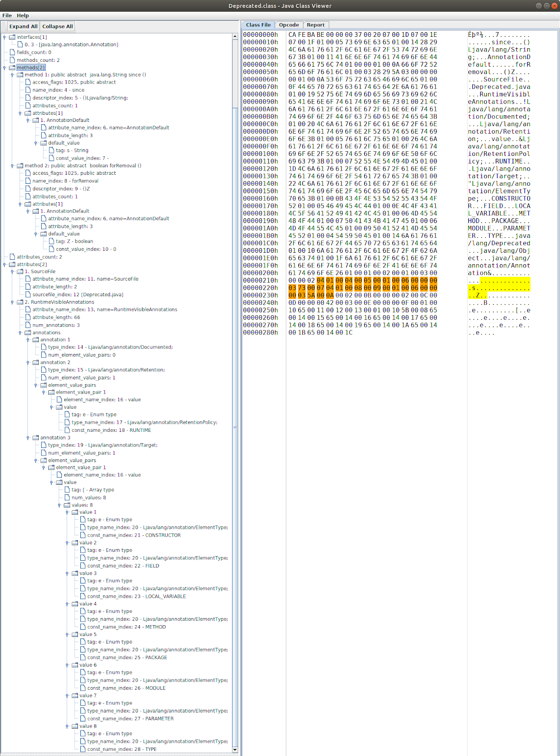Click file icon of const_value_index: 10 - 0
The image size is (560, 756).
click(x=52, y=249)
